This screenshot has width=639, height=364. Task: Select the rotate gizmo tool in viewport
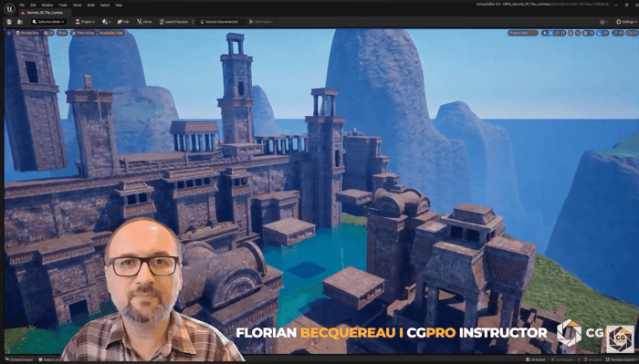tap(557, 33)
